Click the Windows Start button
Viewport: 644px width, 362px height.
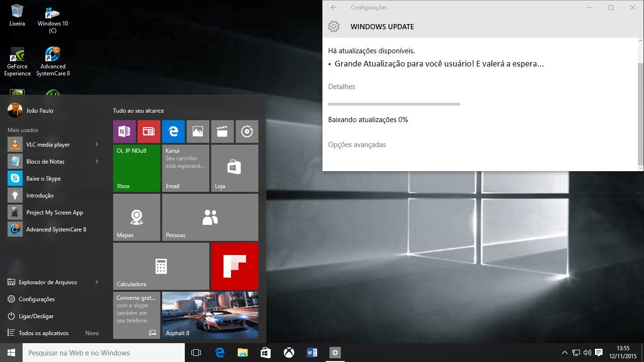11,353
